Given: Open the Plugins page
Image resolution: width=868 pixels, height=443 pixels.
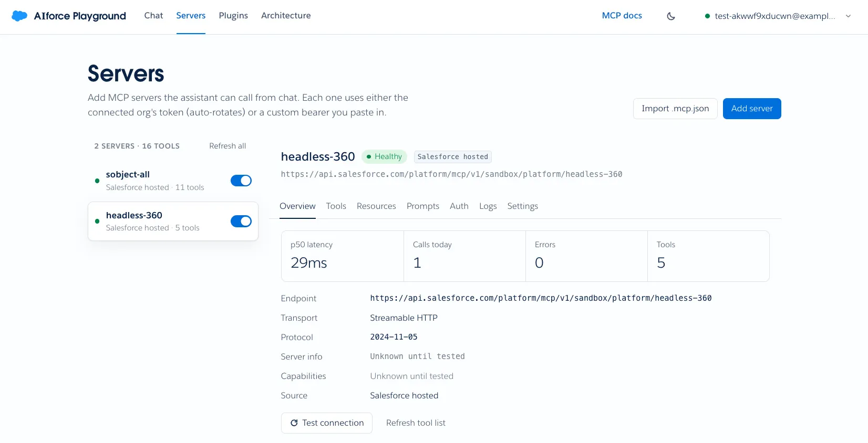Looking at the screenshot, I should [233, 16].
